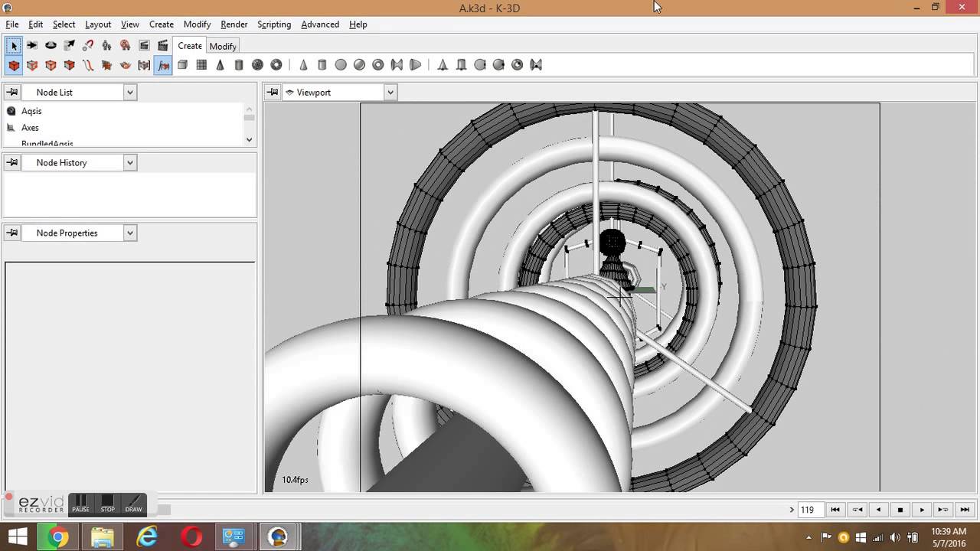Play the animation in forward loop

tap(943, 510)
